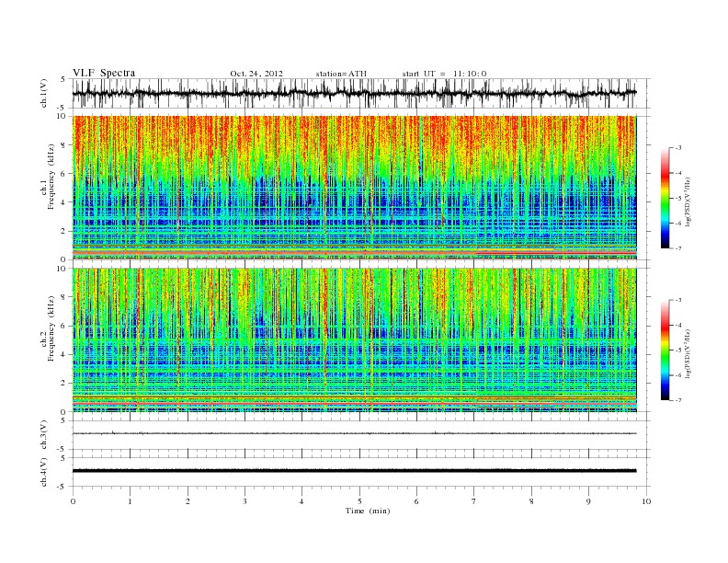Click the ch.1(V) waveform axis label
The width and height of the screenshot is (728, 563).
click(44, 93)
